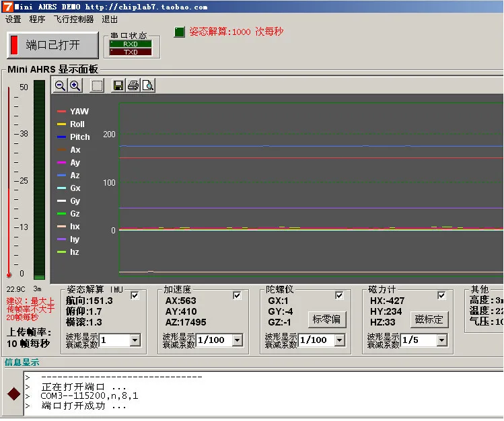Click the hz legend entry

pos(69,252)
